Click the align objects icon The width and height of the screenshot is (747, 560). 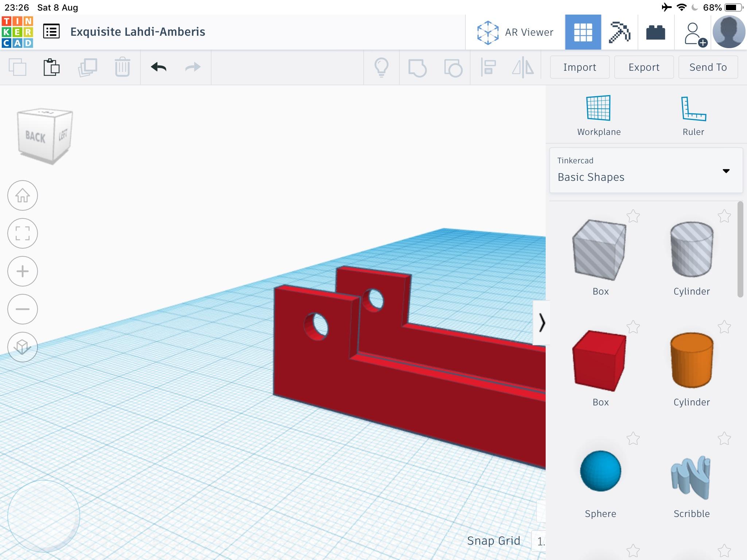(489, 67)
